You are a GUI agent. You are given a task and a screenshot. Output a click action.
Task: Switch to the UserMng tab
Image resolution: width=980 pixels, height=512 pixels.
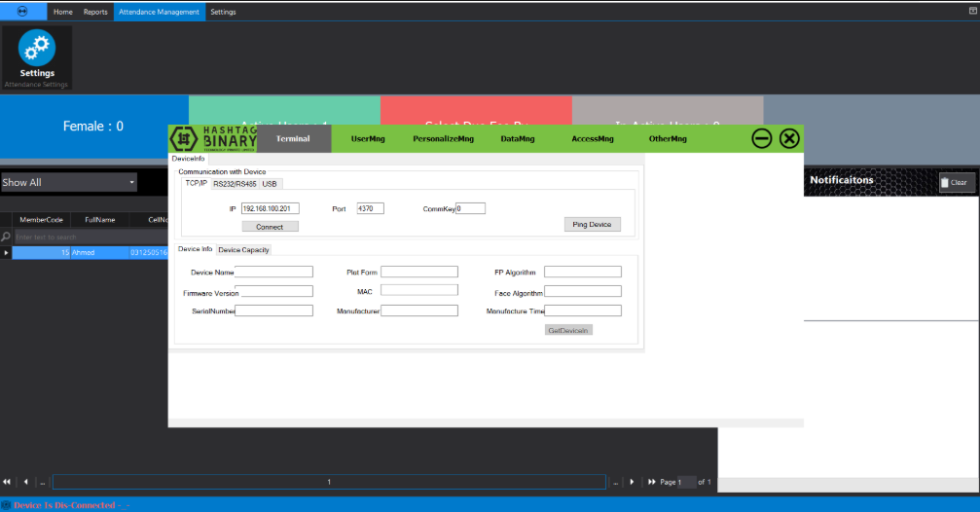pos(368,139)
